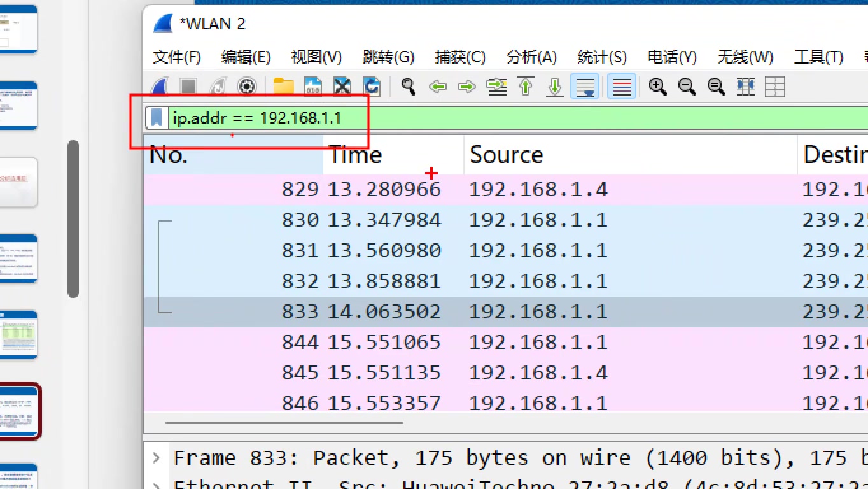
Task: Toggle packet list colorization
Action: click(621, 86)
